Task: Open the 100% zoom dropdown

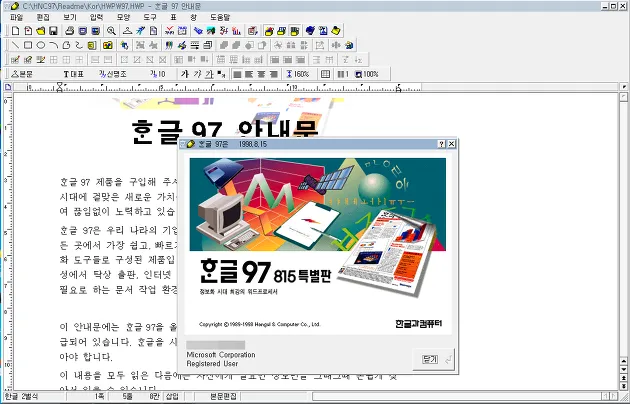Action: 367,74
